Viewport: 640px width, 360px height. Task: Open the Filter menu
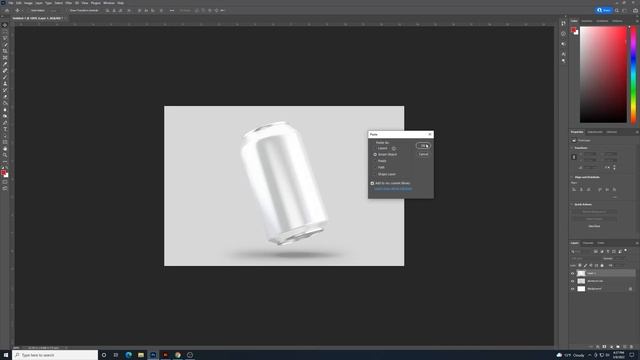[69, 3]
